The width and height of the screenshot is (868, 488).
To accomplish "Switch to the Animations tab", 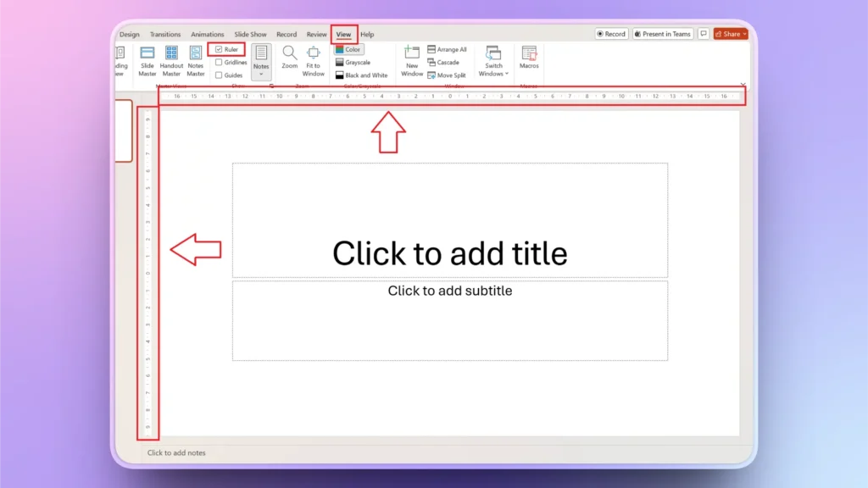I will click(208, 34).
